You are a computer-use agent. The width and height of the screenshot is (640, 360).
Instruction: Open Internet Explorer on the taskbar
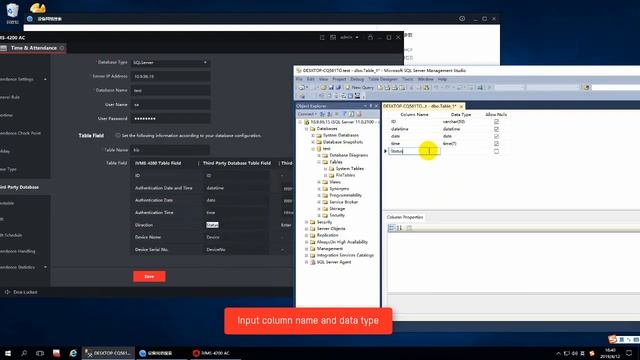(x=73, y=353)
